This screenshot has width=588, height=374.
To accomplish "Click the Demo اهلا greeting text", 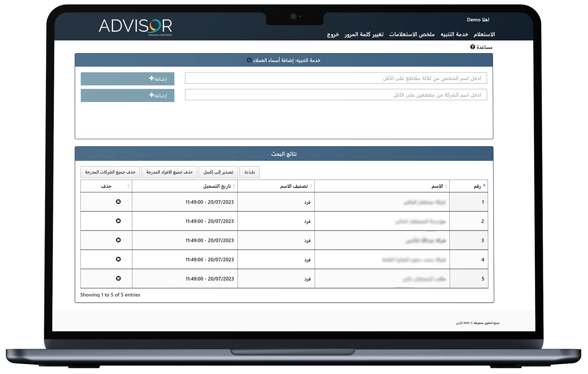I will pyautogui.click(x=478, y=20).
